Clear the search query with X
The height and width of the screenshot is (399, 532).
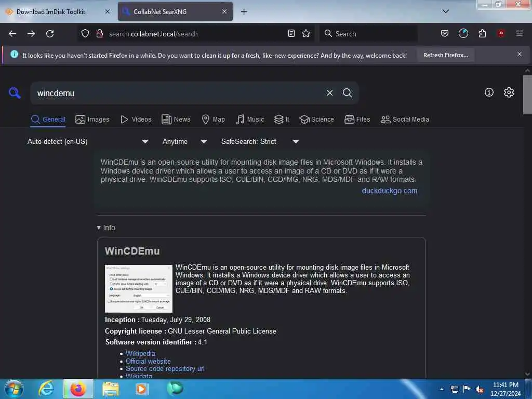329,92
